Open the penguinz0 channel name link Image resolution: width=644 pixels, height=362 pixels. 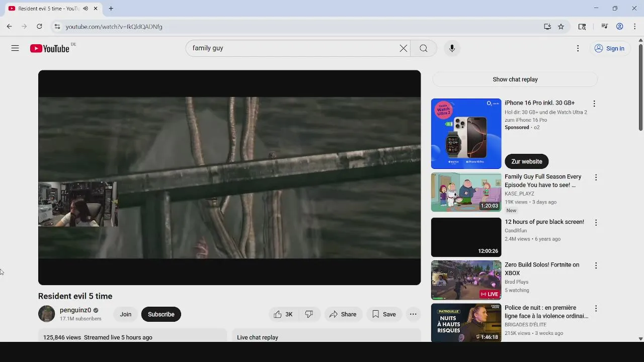click(x=75, y=310)
